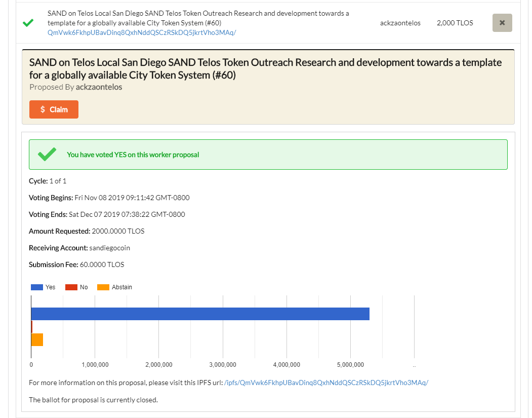This screenshot has width=532, height=418.
Task: Click the orange Abstain votes bar
Action: (x=37, y=340)
